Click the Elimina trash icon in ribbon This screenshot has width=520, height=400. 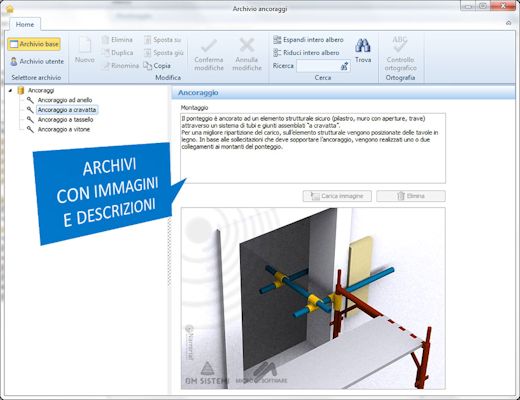tap(105, 40)
